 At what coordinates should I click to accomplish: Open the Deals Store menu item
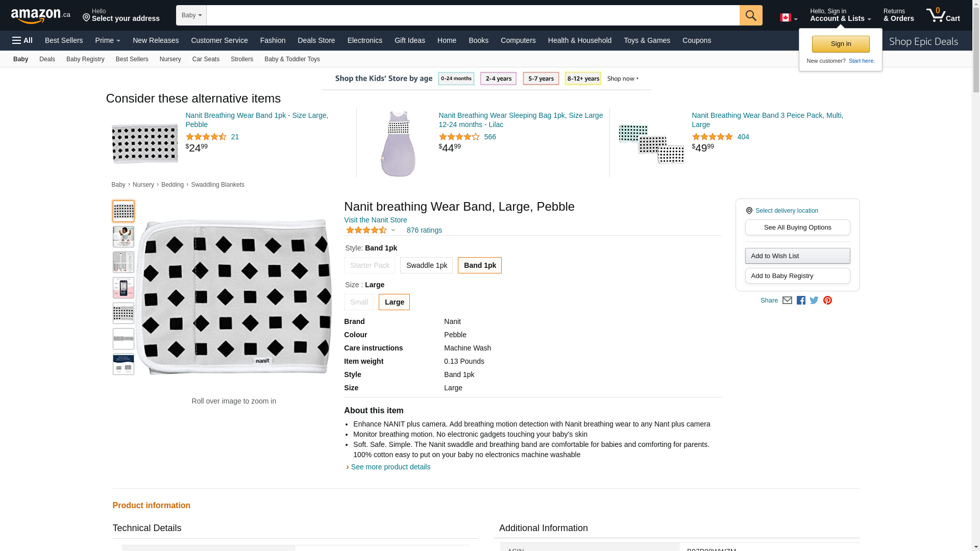pos(316,40)
